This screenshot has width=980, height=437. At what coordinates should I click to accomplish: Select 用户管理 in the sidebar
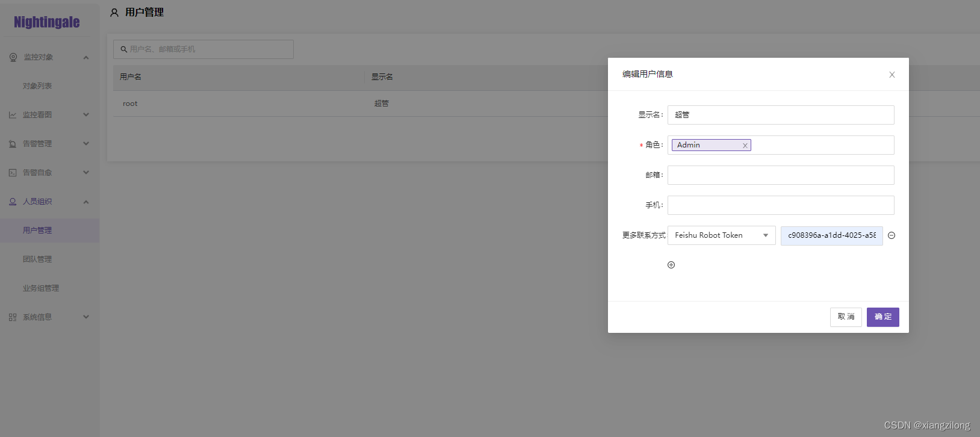click(49, 231)
